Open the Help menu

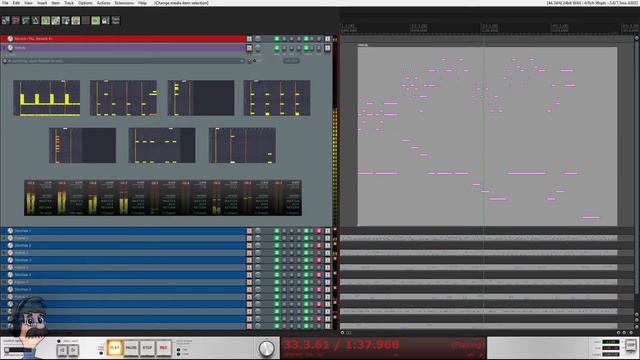pyautogui.click(x=142, y=3)
